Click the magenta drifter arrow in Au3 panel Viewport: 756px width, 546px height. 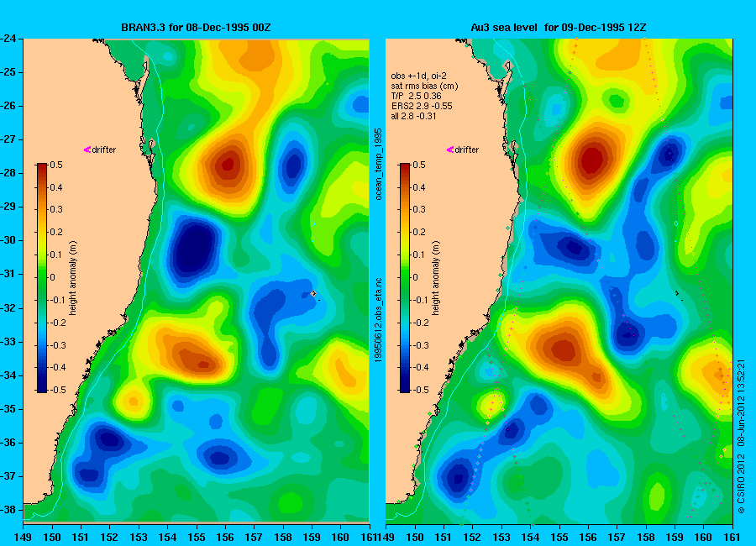[450, 150]
